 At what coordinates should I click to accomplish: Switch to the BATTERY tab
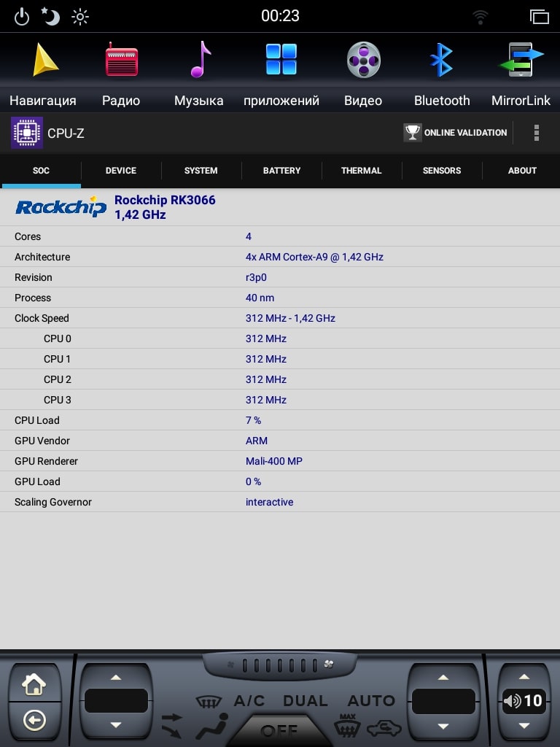pos(282,171)
